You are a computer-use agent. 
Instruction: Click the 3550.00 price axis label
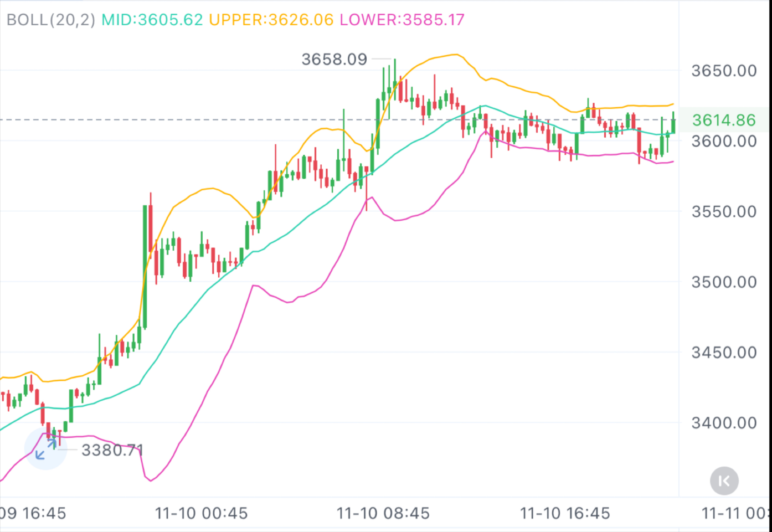pos(724,212)
